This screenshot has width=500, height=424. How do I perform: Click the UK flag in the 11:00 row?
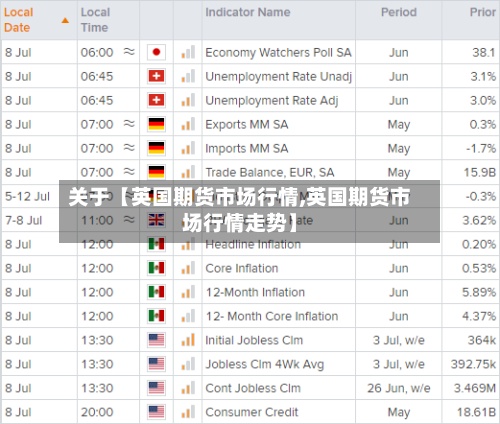156,220
